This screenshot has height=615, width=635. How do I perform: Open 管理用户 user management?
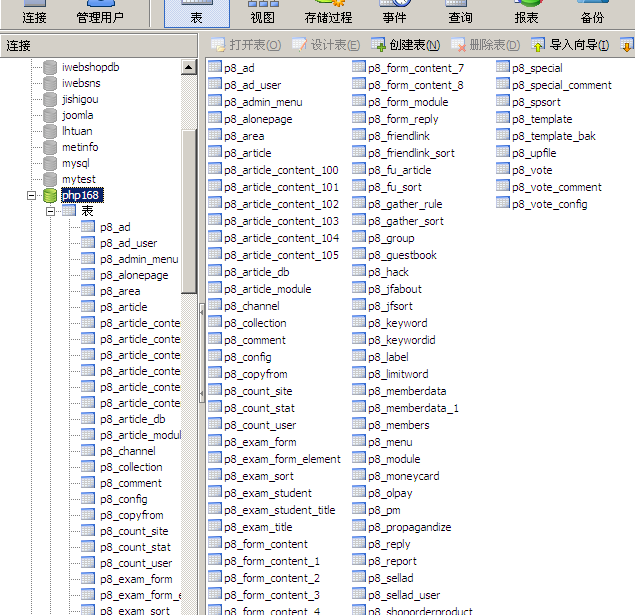(100, 13)
